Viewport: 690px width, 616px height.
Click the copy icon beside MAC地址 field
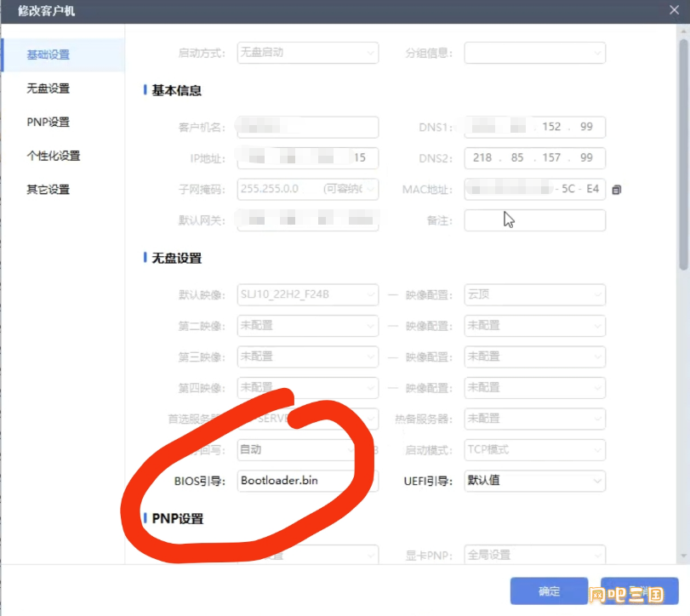pos(617,190)
